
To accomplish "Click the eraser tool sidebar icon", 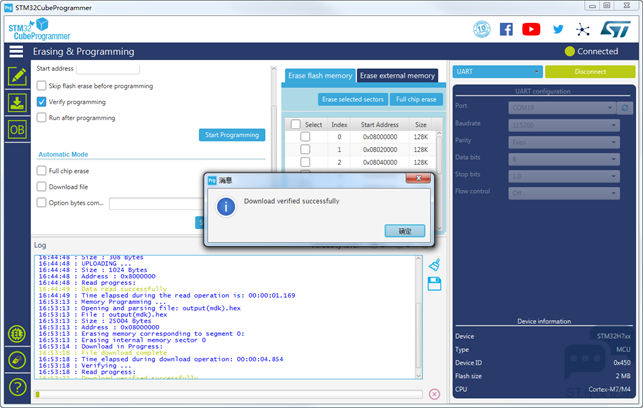I will pos(17,360).
